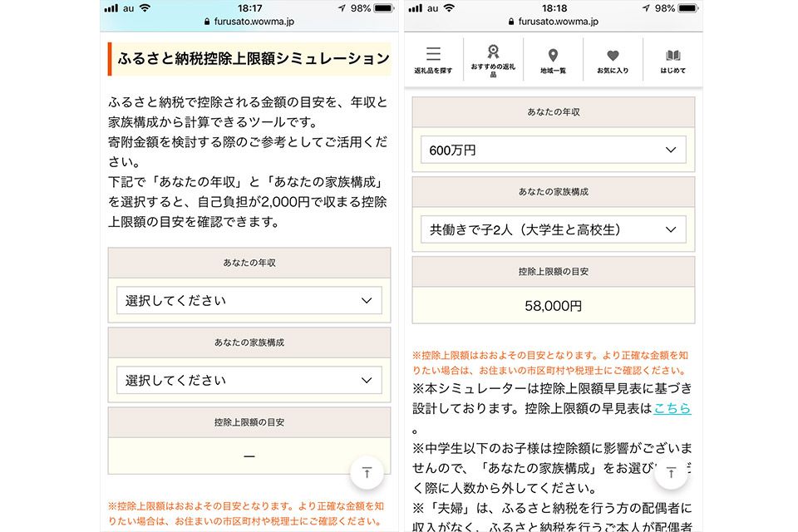
Task: Tap あなたの年収 header on right screen
Action: pos(554,112)
